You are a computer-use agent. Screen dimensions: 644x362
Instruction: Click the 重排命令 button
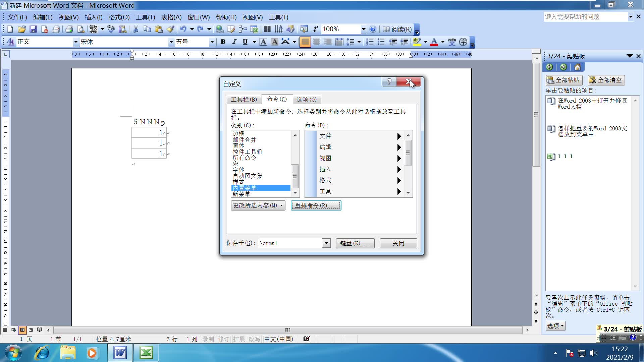coord(316,205)
